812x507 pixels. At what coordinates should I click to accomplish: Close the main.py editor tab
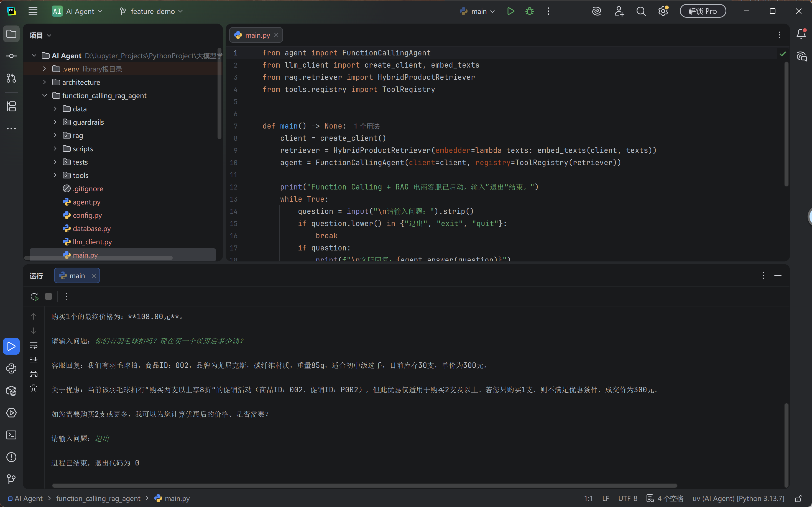(276, 35)
